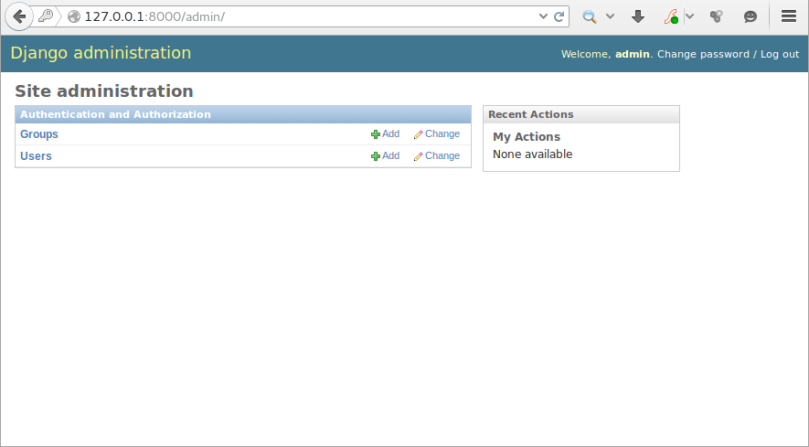This screenshot has height=447, width=809.
Task: Click the key icon beside the address bar
Action: (45, 16)
